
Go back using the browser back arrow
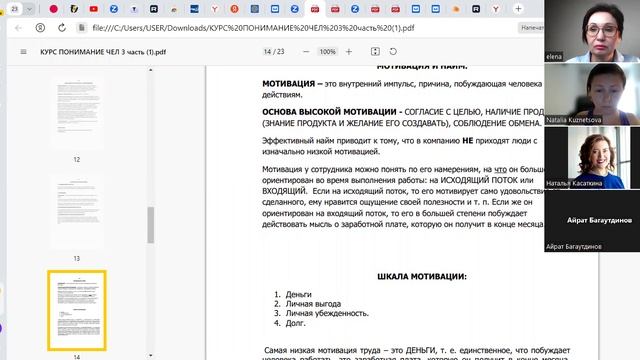point(18,28)
